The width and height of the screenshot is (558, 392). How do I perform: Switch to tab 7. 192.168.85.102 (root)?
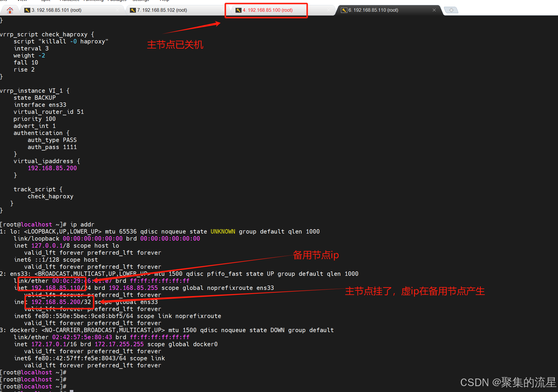pyautogui.click(x=162, y=10)
